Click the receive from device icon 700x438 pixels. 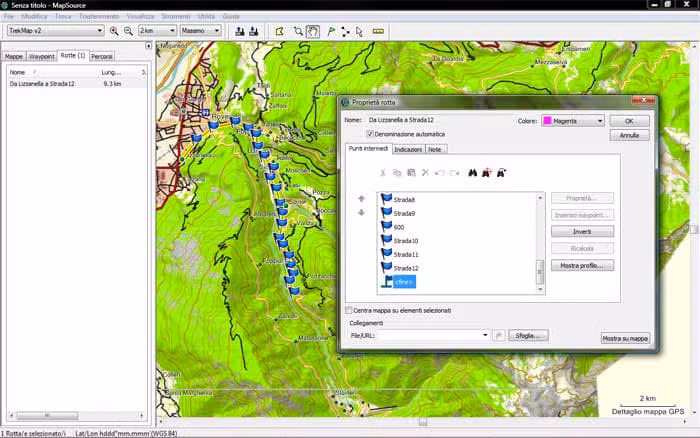(x=254, y=31)
